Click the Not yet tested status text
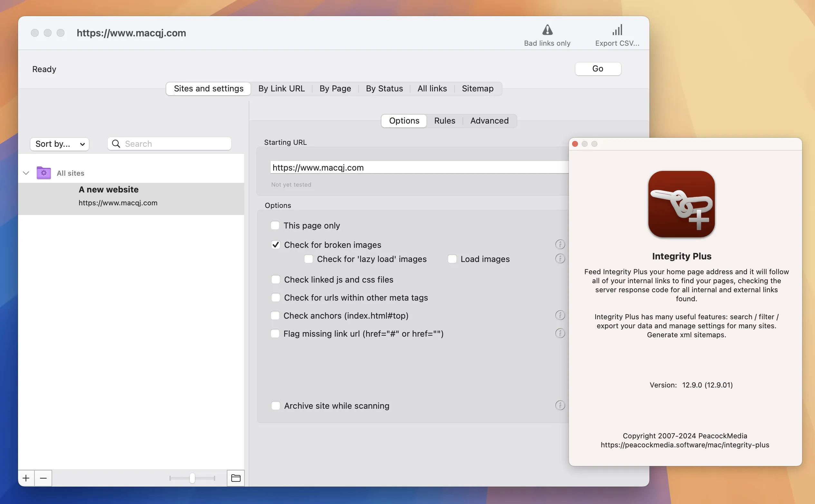 [291, 184]
